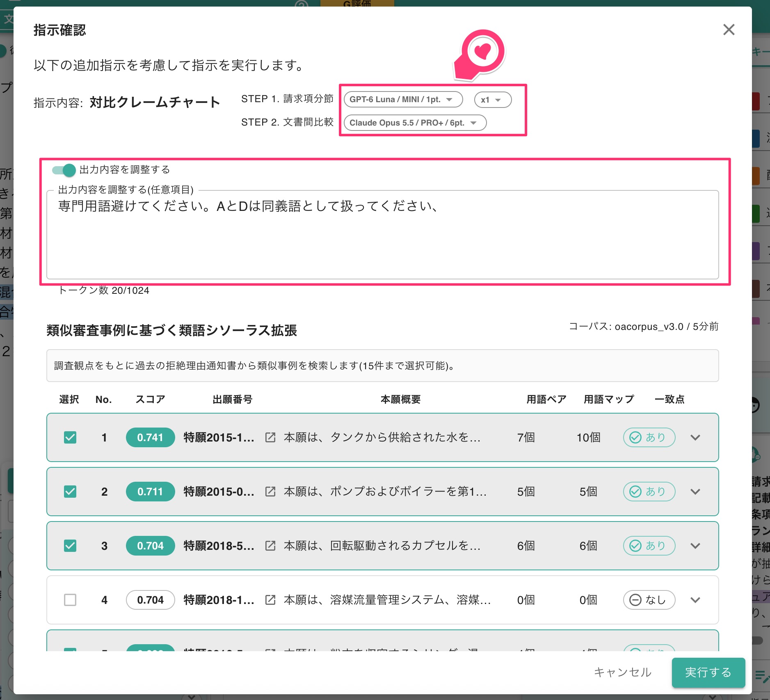
Task: Click the 用語ペア column header
Action: pos(546,399)
